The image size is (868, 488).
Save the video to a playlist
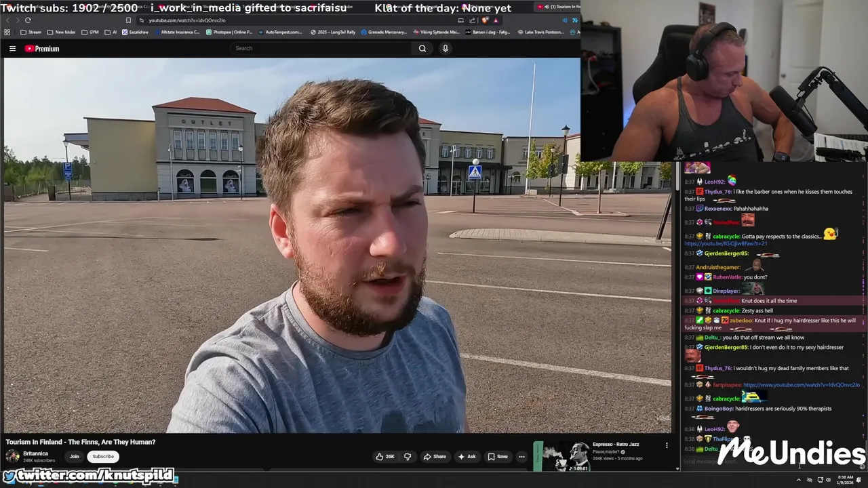pos(498,457)
